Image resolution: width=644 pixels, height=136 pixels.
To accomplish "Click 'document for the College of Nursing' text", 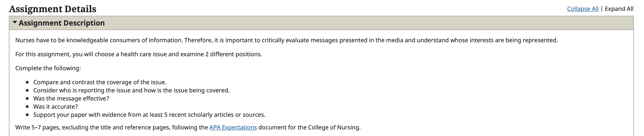I will (x=309, y=127).
